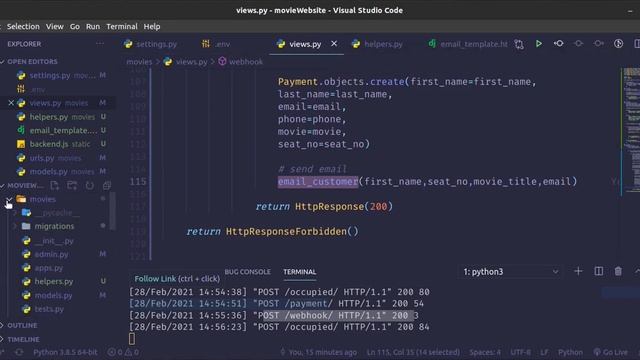
Task: Open the Selection menu
Action: point(23,27)
